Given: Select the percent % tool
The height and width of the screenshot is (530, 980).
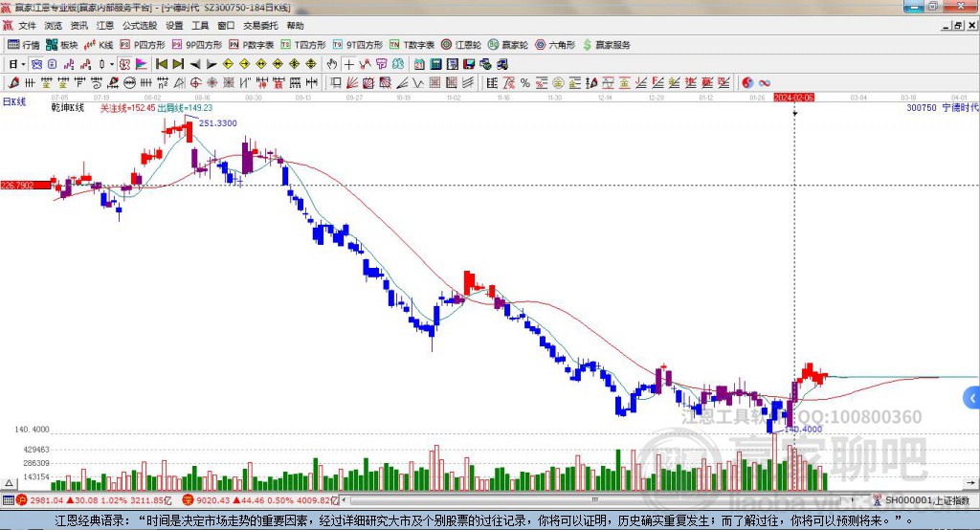Looking at the screenshot, I should pos(525,82).
